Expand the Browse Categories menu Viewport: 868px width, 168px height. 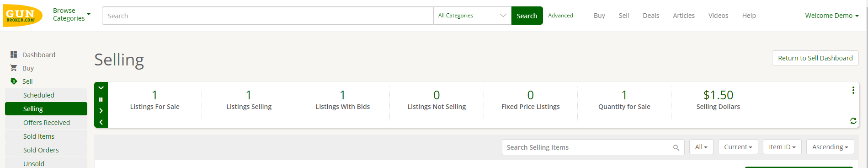[x=72, y=14]
